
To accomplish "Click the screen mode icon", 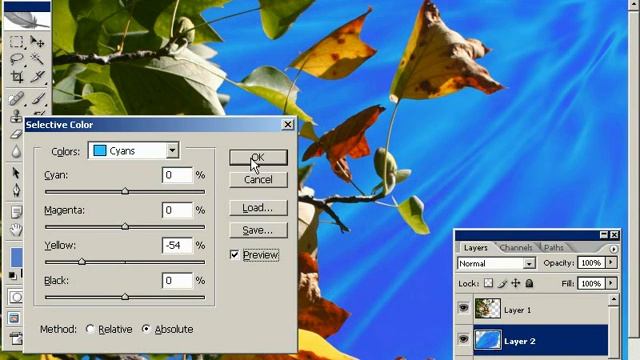I will tap(15, 318).
